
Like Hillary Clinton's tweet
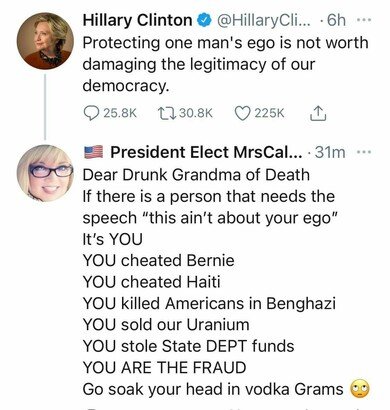click(x=242, y=113)
